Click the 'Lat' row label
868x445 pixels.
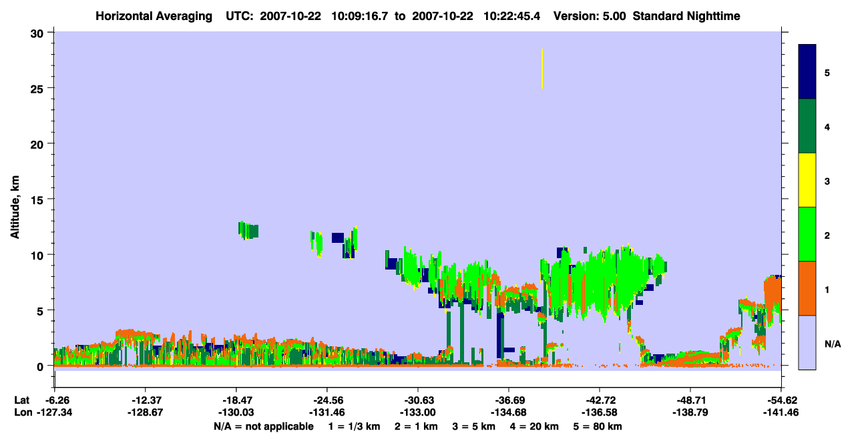pyautogui.click(x=22, y=400)
